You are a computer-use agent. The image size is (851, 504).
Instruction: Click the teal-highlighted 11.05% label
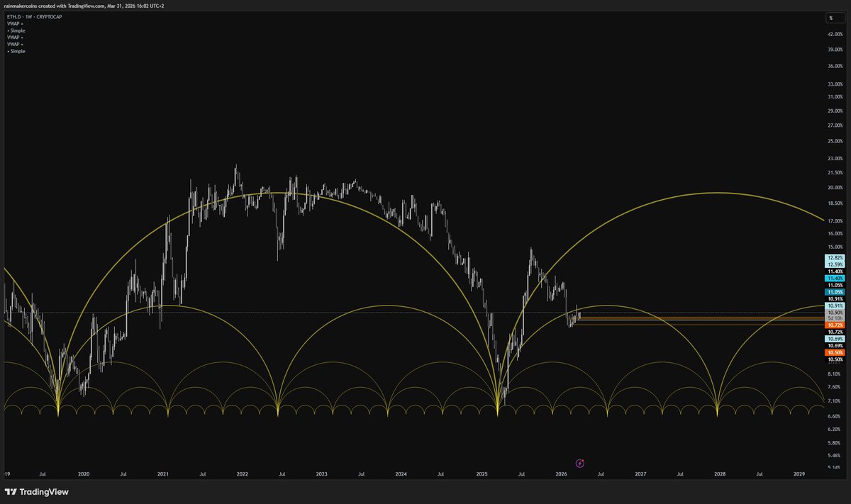tap(835, 292)
